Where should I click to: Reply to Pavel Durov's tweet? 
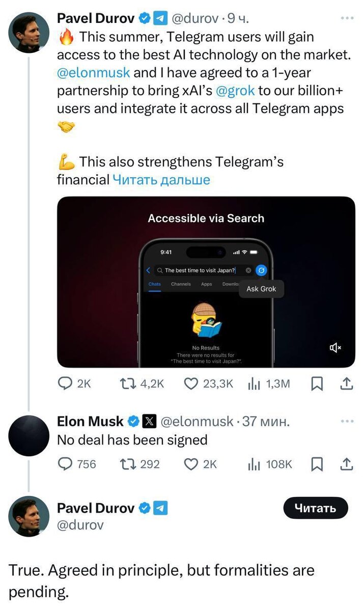pos(65,384)
